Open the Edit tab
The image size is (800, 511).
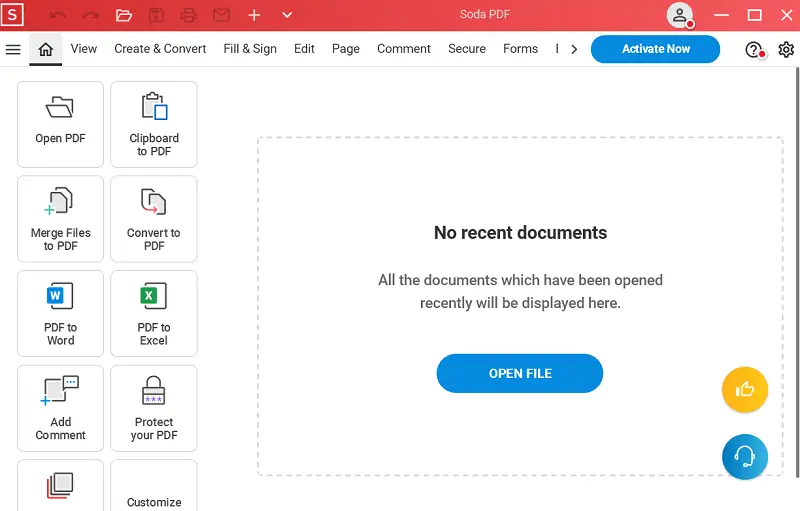coord(304,49)
